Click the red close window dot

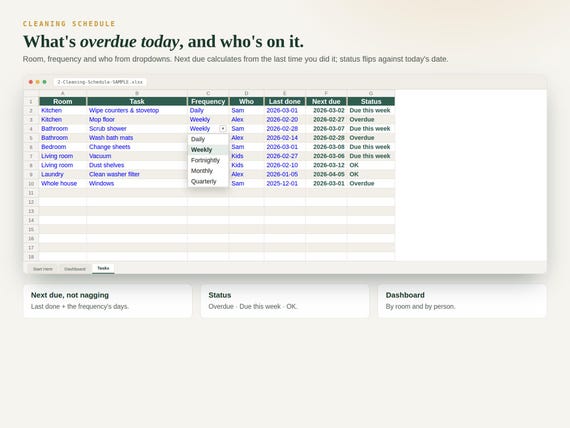pos(31,82)
